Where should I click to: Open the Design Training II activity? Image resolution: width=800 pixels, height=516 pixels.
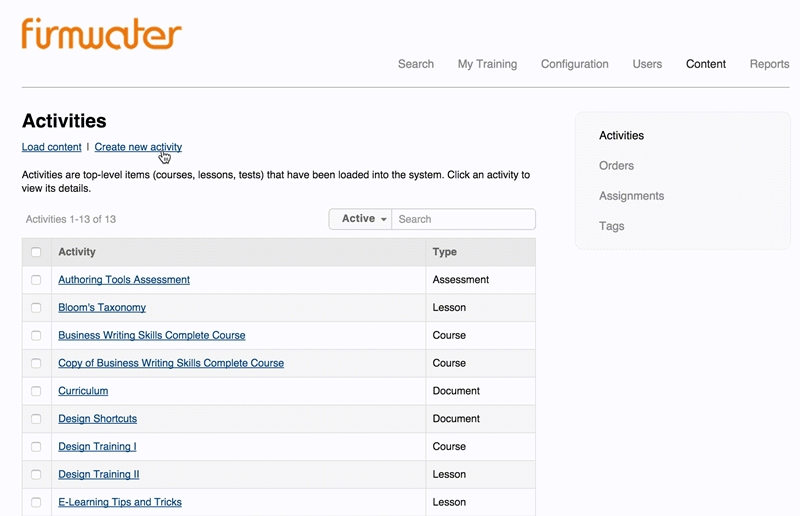[98, 474]
